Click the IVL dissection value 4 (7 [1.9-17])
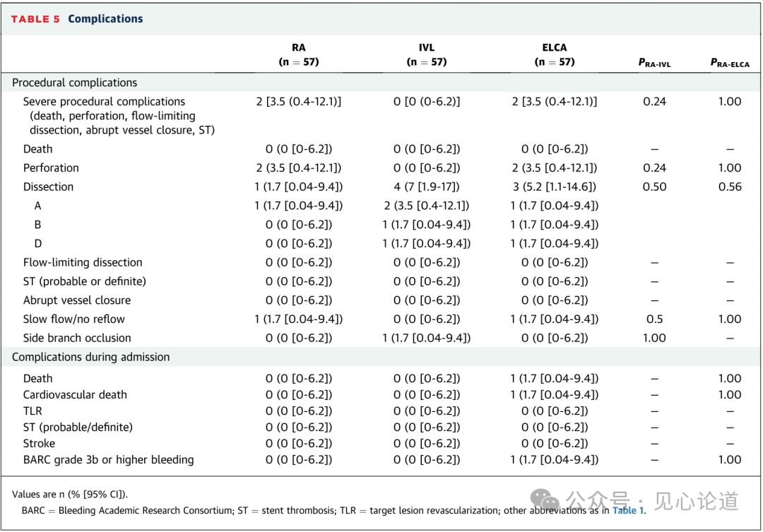763x532 pixels. (427, 187)
